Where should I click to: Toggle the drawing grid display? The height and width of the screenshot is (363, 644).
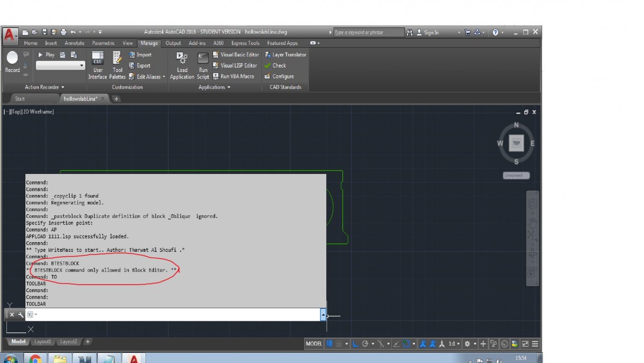pyautogui.click(x=330, y=344)
